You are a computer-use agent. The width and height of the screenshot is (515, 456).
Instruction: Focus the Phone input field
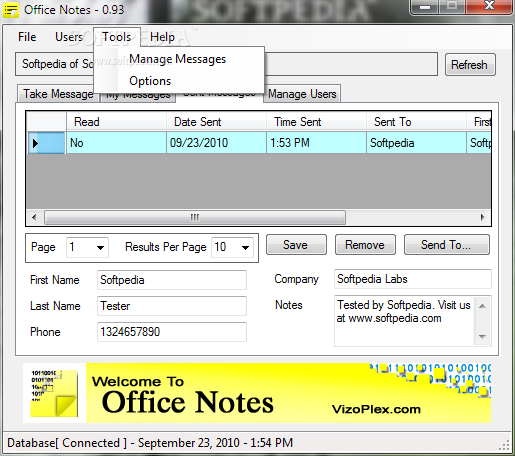coord(172,332)
